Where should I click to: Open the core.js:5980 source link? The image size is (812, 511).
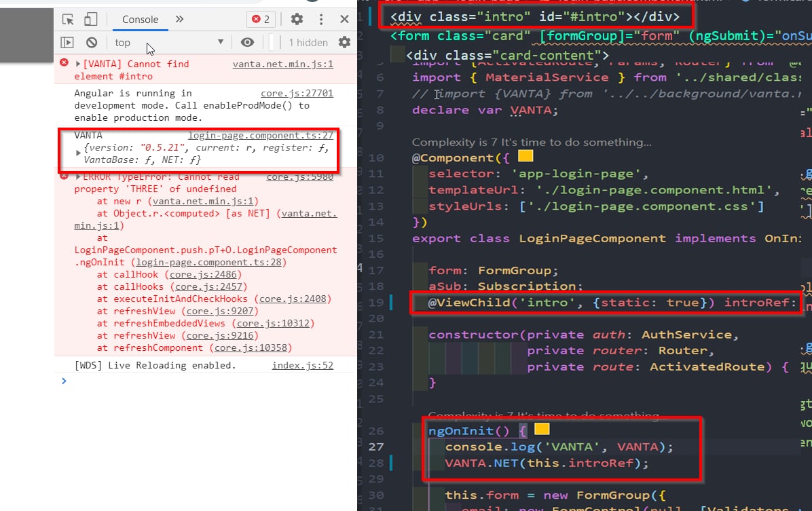pos(300,177)
